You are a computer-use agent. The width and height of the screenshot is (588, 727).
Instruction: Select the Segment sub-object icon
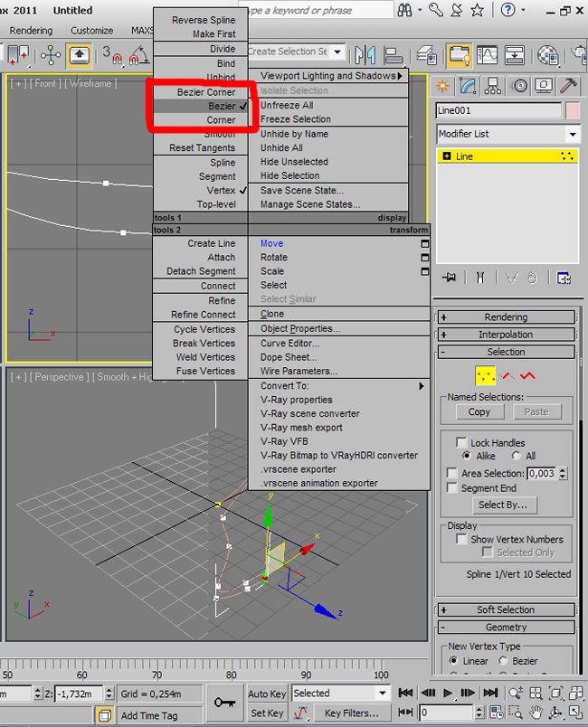(x=507, y=375)
